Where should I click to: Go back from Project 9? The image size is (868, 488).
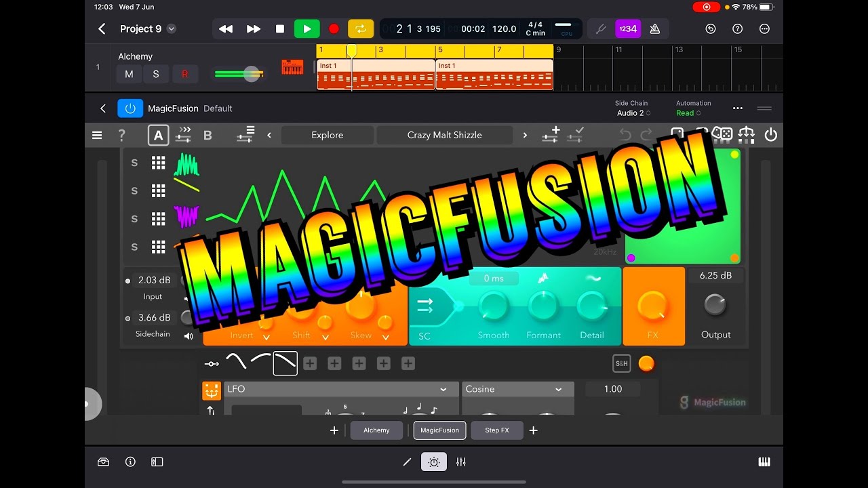pyautogui.click(x=102, y=28)
